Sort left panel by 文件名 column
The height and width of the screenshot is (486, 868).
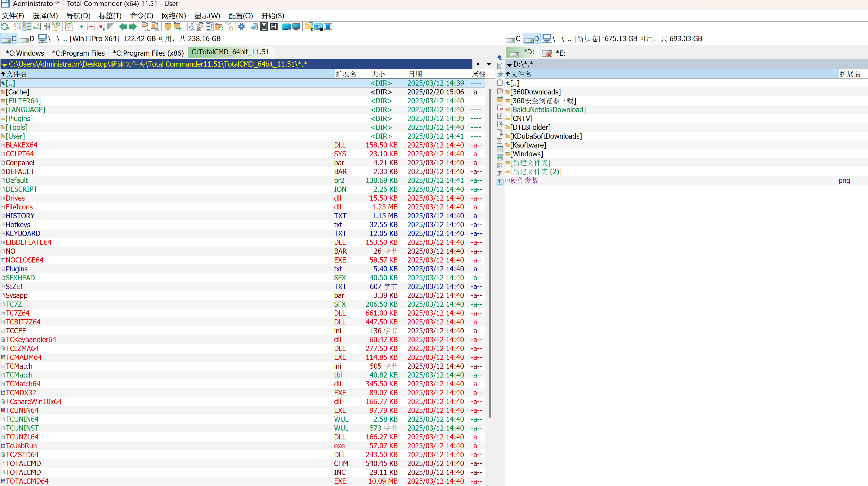(x=167, y=74)
